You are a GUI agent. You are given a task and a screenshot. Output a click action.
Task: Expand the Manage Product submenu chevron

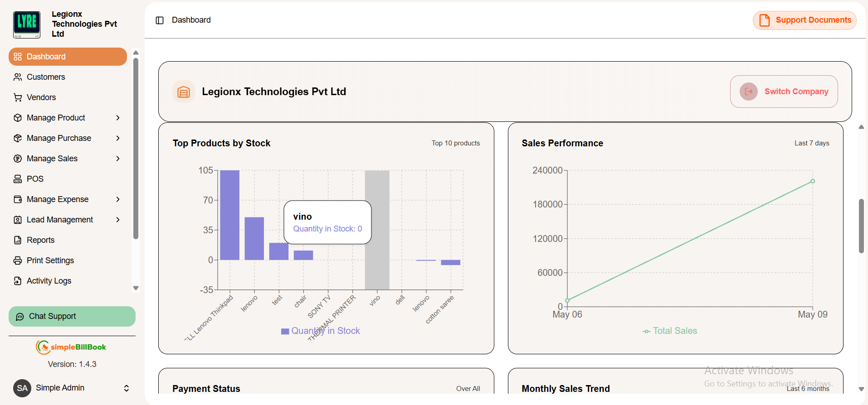click(x=118, y=118)
